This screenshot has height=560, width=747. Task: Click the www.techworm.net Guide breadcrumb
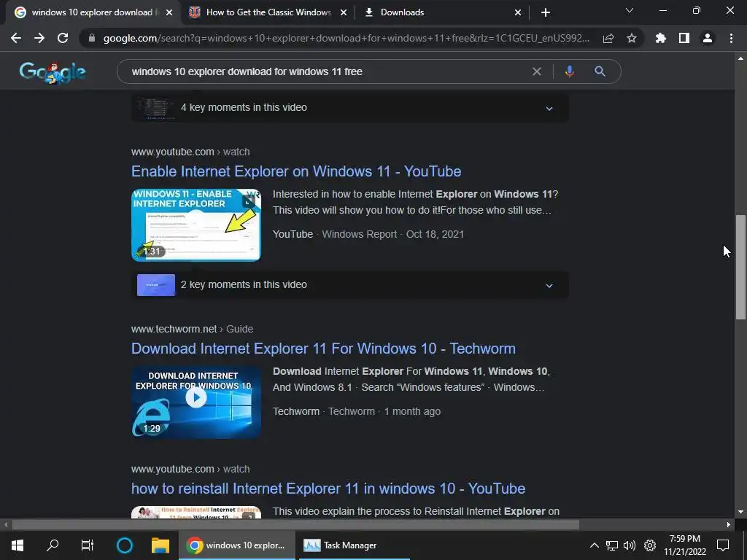click(x=193, y=329)
